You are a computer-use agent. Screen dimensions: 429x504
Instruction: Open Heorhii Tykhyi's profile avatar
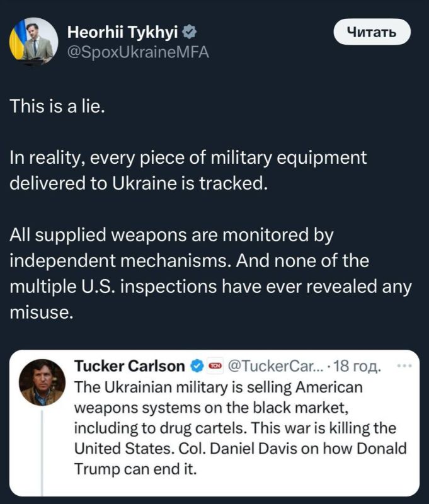pyautogui.click(x=34, y=42)
